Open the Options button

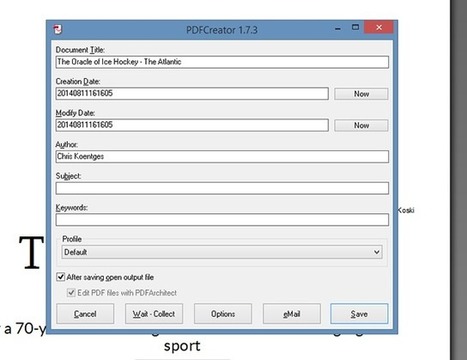[223, 314]
